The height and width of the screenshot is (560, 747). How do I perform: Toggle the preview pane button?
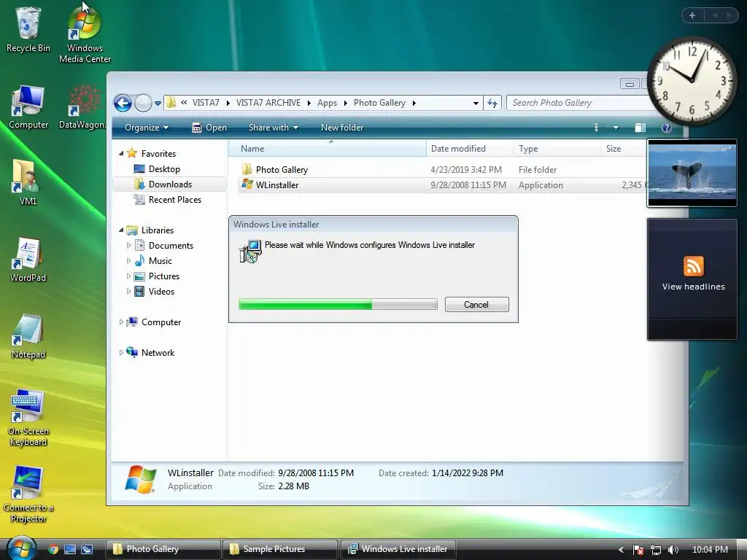[640, 128]
